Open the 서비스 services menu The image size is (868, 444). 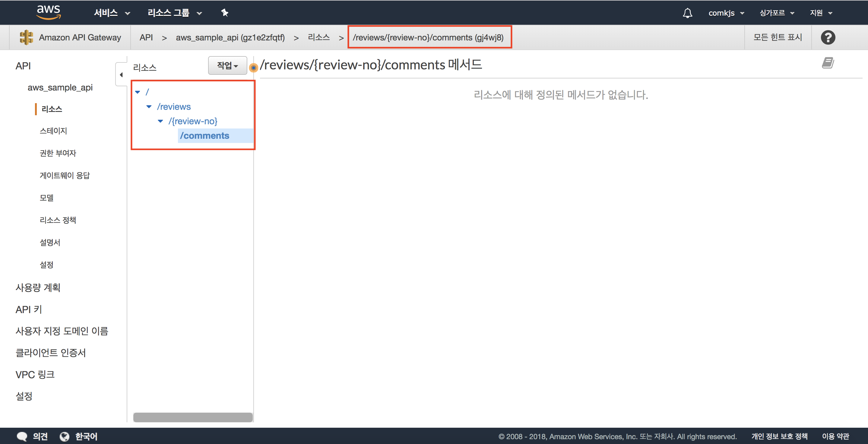tap(112, 13)
